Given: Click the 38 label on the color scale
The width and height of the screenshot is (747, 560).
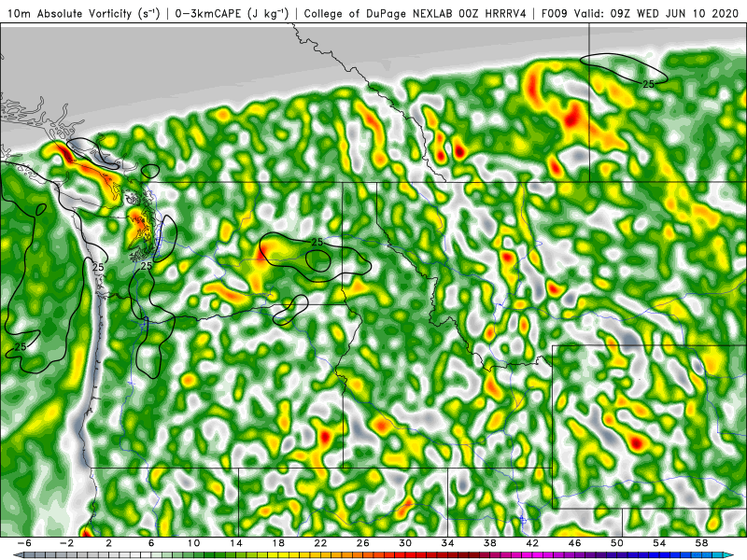Looking at the screenshot, I should click(489, 543).
